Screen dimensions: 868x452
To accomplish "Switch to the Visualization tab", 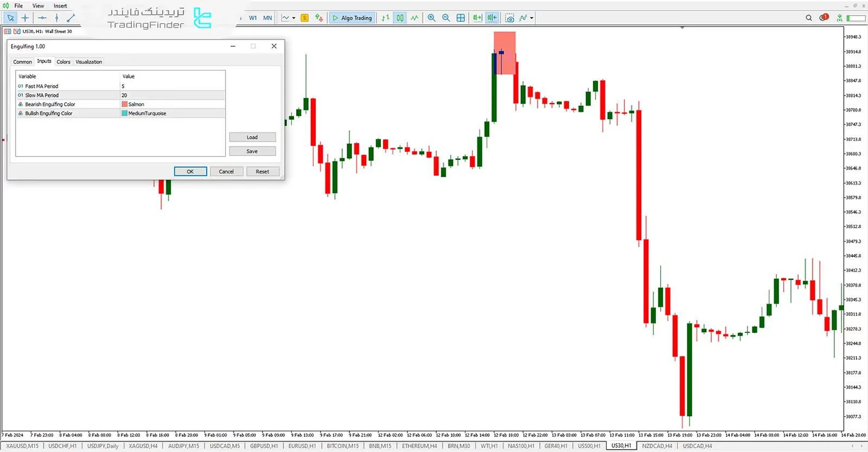I will 88,62.
